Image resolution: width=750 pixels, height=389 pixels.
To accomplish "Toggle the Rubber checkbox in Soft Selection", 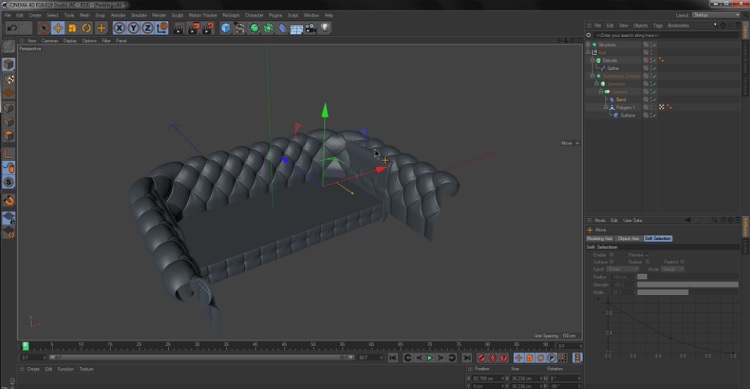I will click(647, 262).
